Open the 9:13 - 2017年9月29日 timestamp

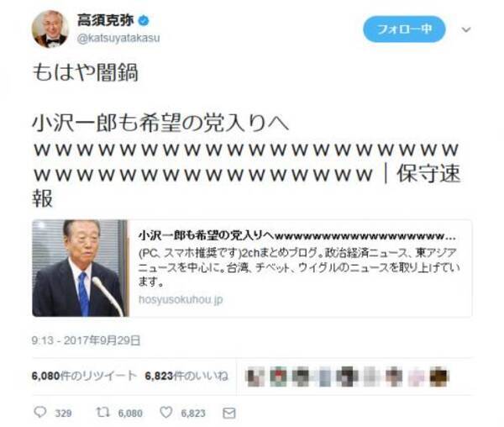[x=87, y=340]
